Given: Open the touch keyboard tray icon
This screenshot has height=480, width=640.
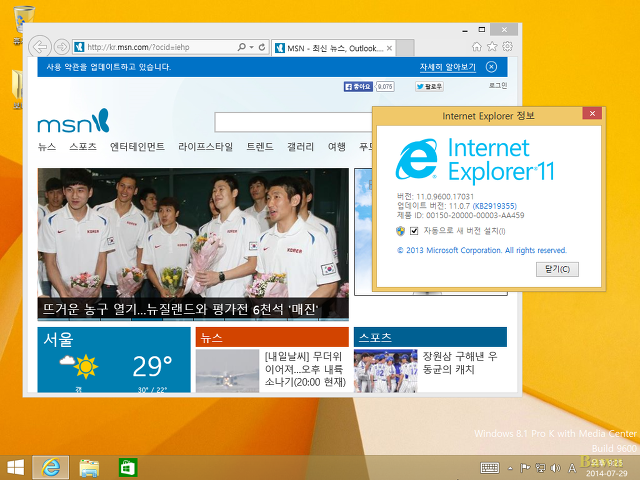Looking at the screenshot, I should (x=489, y=468).
